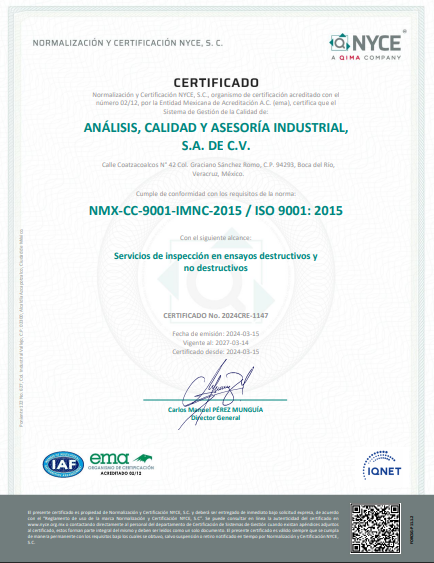Image resolution: width=434 pixels, height=563 pixels.
Task: Click the ema accreditation logo
Action: (x=121, y=464)
